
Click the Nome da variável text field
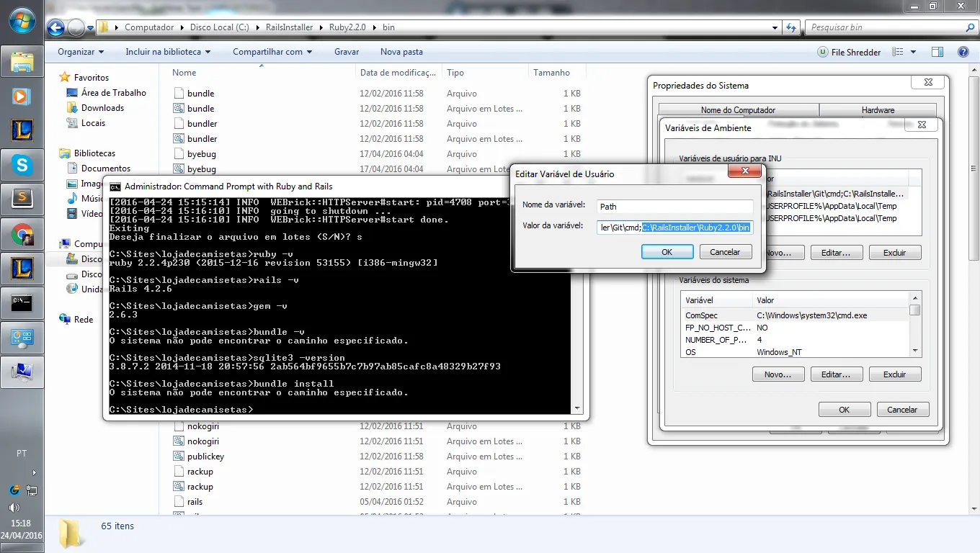click(674, 207)
